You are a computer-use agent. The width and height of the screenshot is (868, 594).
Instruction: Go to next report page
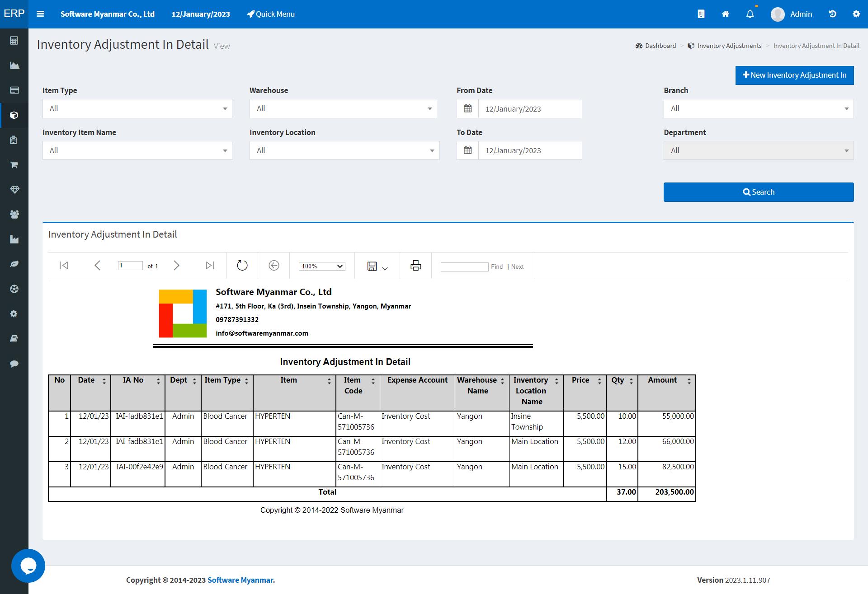tap(177, 266)
